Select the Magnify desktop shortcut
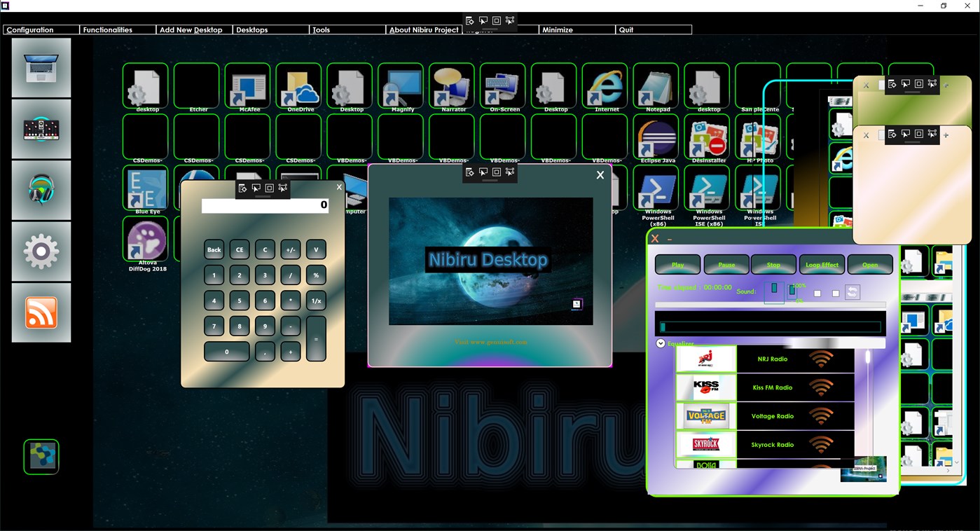Screen dimensions: 980x531 pos(400,85)
